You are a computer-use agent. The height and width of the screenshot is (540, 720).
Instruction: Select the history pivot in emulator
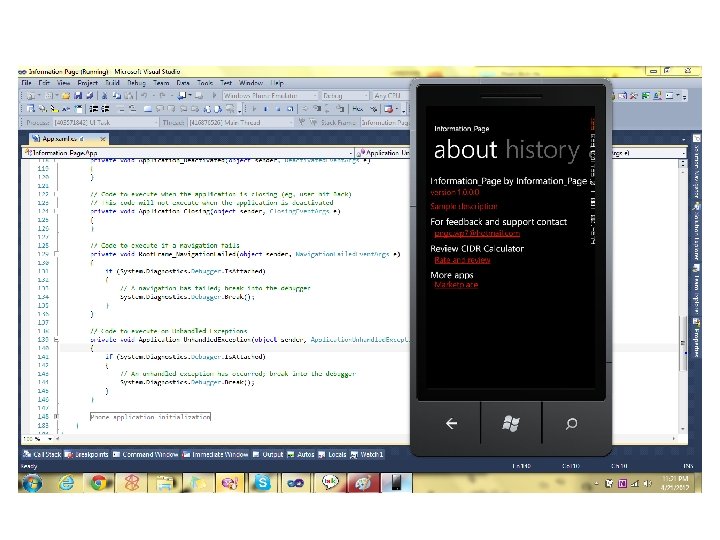543,150
